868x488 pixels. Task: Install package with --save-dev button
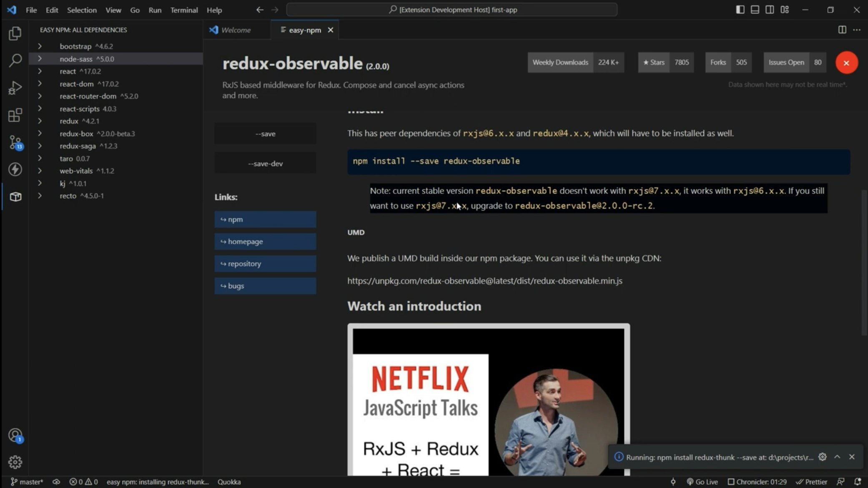point(265,164)
